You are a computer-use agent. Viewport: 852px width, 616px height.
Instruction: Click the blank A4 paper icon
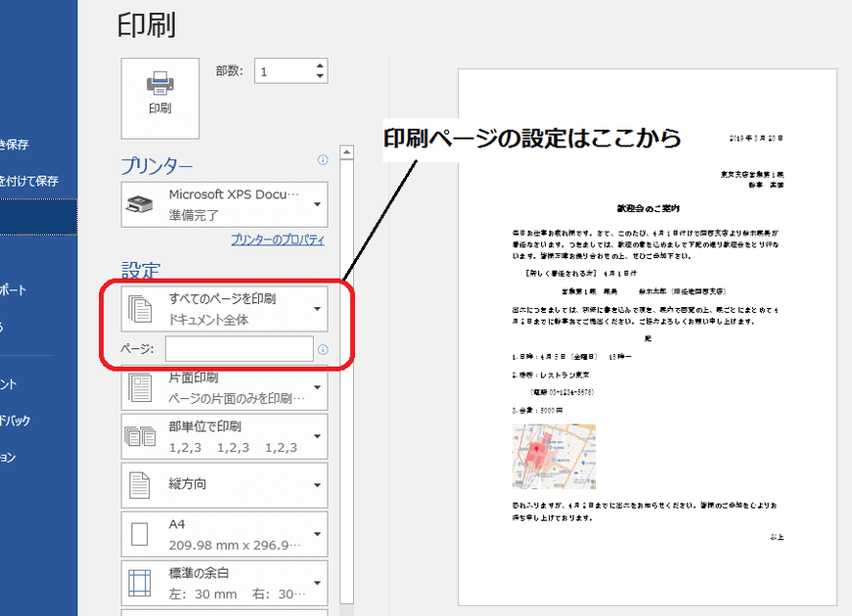pyautogui.click(x=140, y=534)
